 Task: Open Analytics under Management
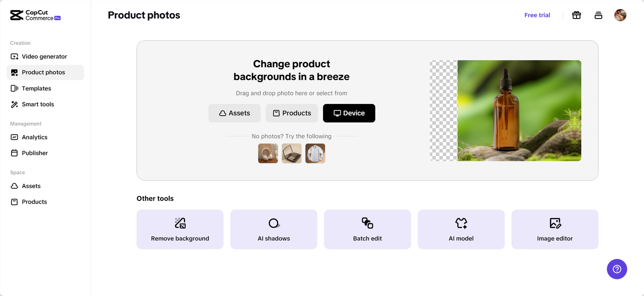[x=35, y=137]
